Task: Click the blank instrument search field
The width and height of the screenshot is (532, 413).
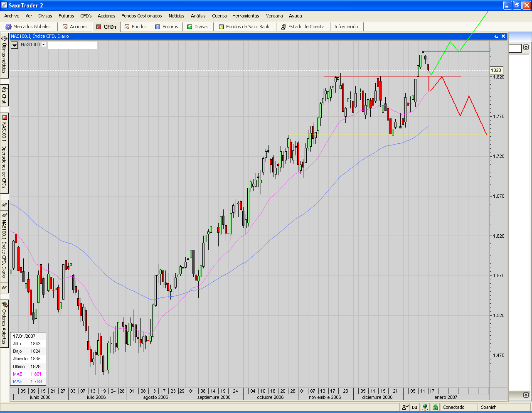Action: [73, 45]
